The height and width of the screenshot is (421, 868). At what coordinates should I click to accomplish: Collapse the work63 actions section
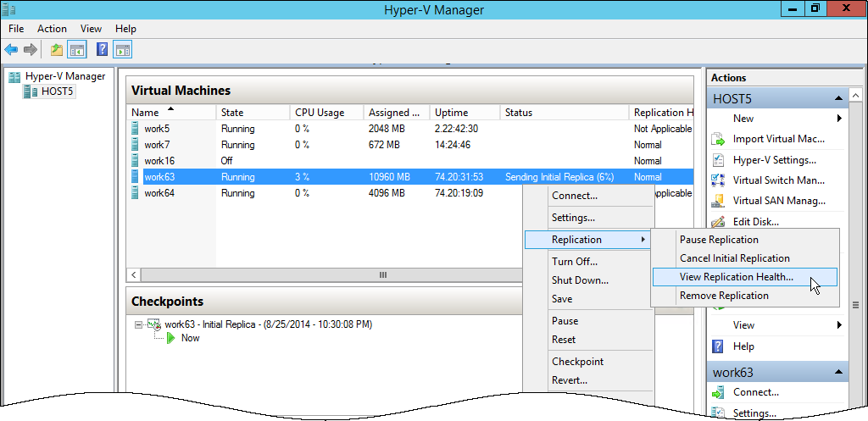click(x=837, y=373)
